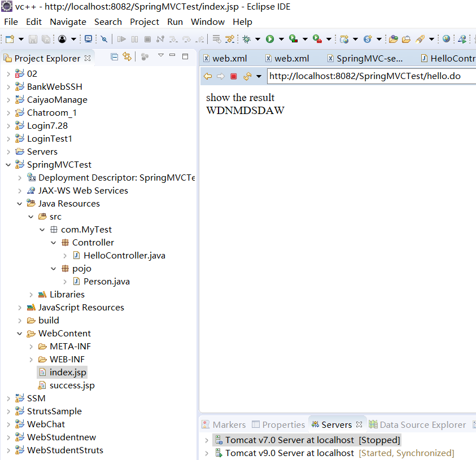Click the New Servlet icon
Viewport: 476px width, 460px height.
(368, 39)
